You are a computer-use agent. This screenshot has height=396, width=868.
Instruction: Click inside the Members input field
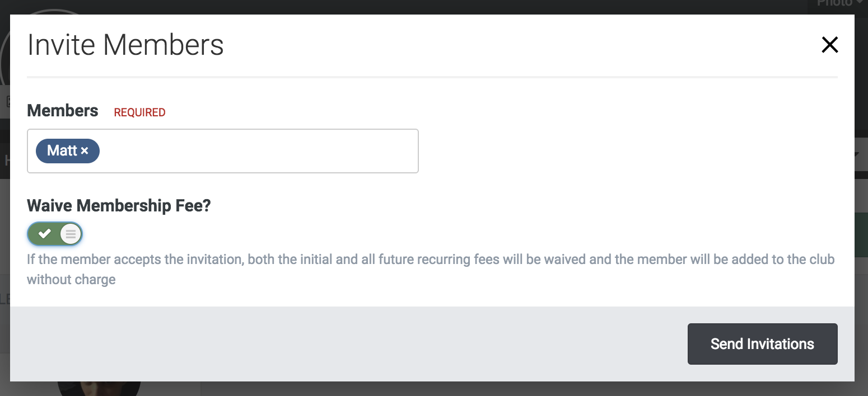pyautogui.click(x=258, y=151)
